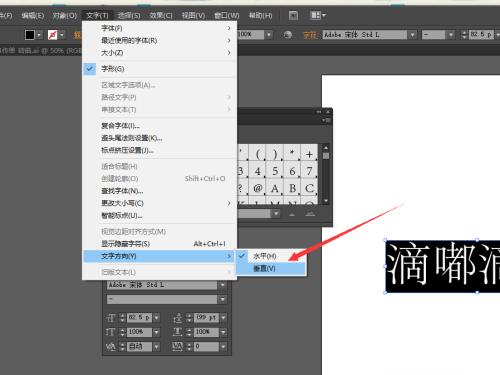The width and height of the screenshot is (500, 375).
Task: Click the orange 字符 label in control bar
Action: [x=310, y=35]
